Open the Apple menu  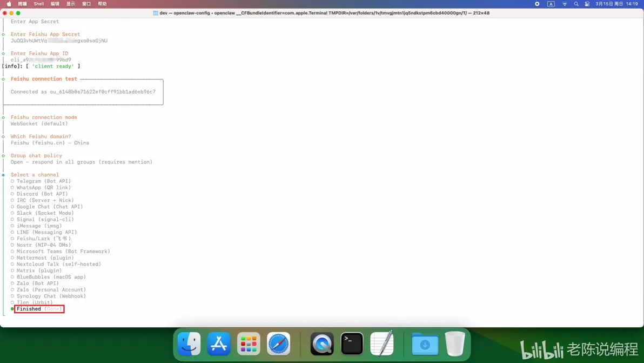pyautogui.click(x=9, y=4)
